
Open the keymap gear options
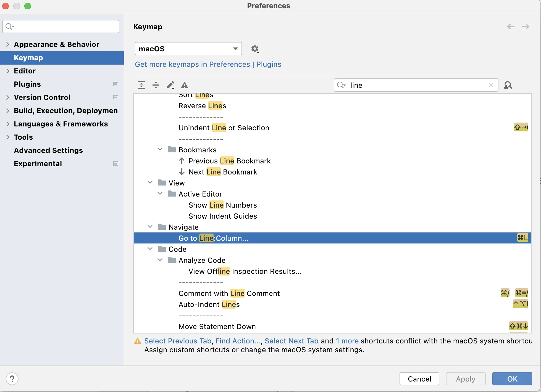coord(255,49)
